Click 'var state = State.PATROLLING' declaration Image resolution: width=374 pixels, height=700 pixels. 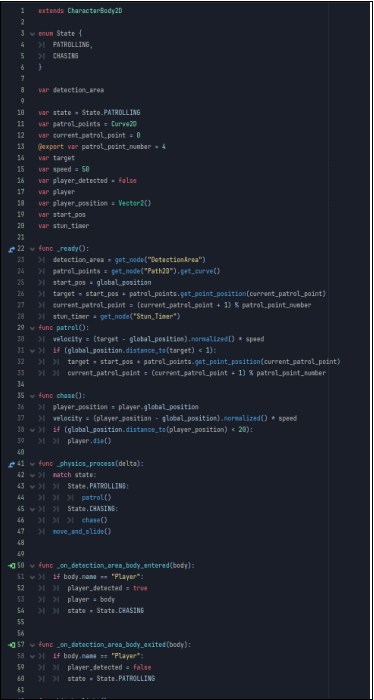89,113
